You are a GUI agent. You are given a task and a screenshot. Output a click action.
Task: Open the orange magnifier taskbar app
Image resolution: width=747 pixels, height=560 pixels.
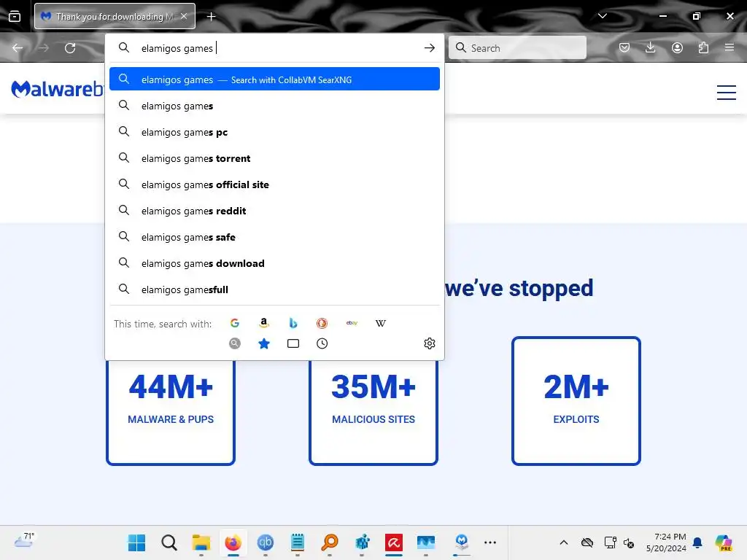click(330, 542)
